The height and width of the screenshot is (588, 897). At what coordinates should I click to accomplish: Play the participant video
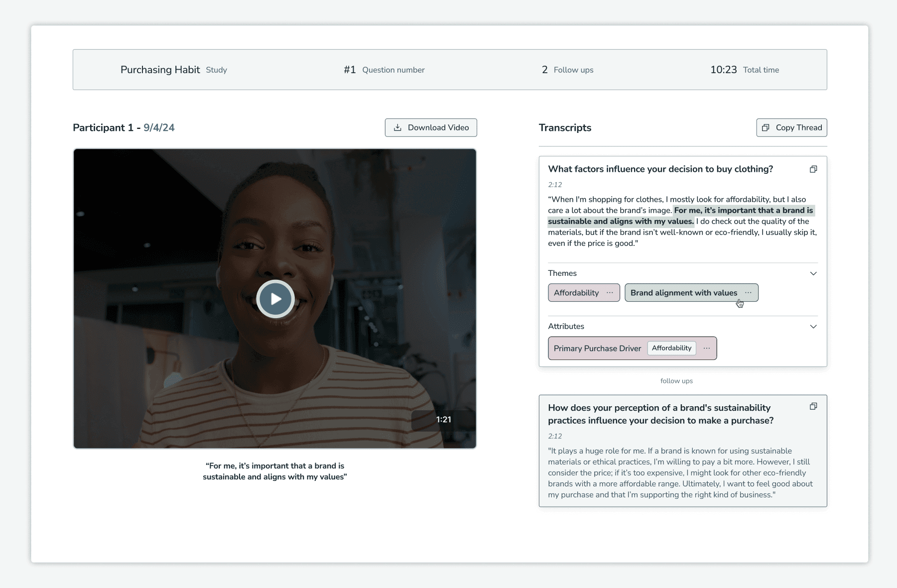coord(275,299)
